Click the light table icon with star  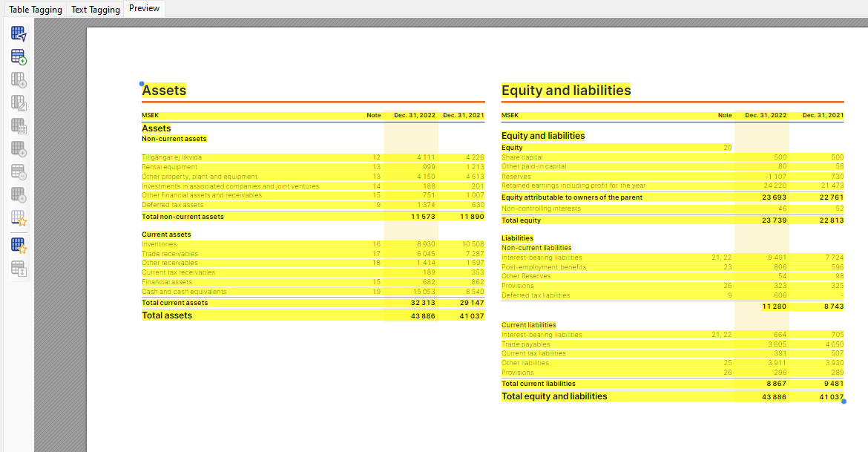pos(19,217)
